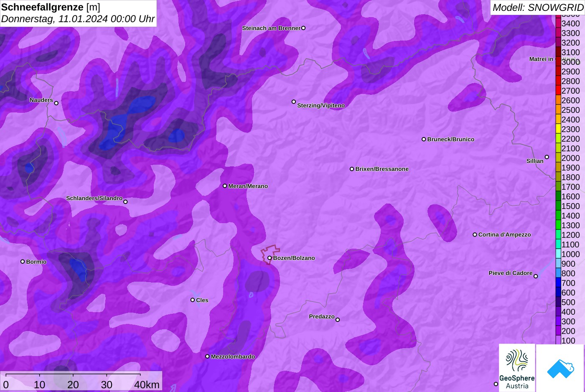Click the "Modell: SNOWGRID" label

pos(538,7)
